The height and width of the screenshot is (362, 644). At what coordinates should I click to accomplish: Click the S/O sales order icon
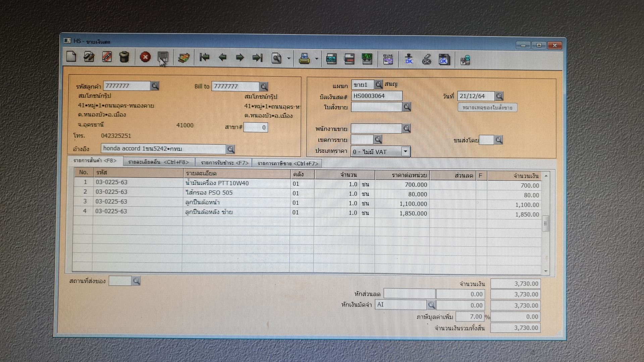click(x=367, y=59)
